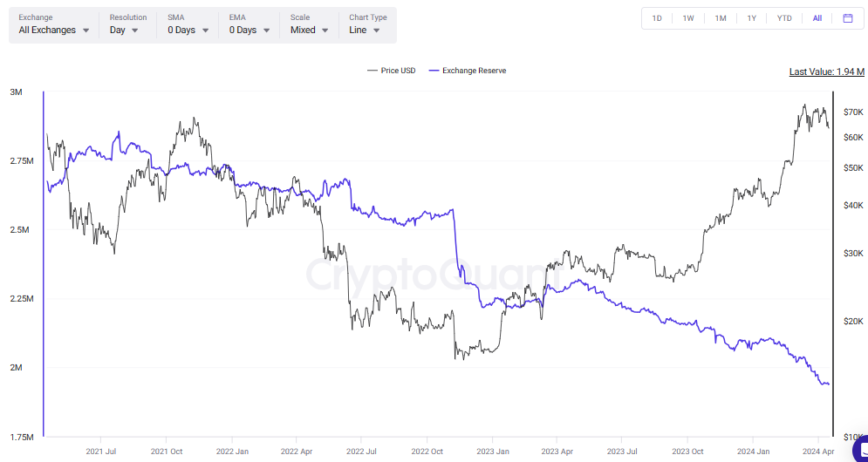Click the $70K price axis label
The image size is (868, 462).
pyautogui.click(x=852, y=112)
